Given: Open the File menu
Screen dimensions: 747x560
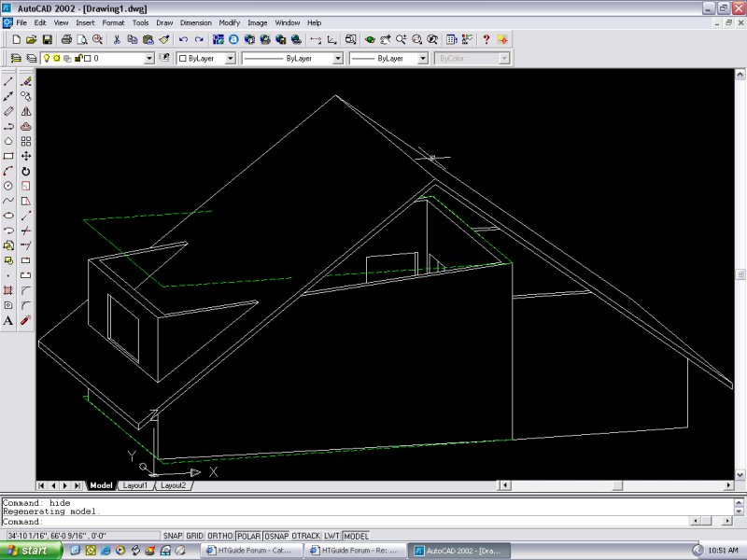Looking at the screenshot, I should 21,22.
